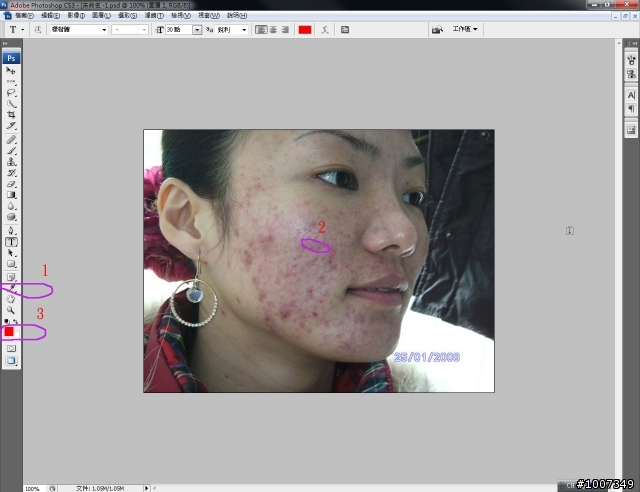Image resolution: width=640 pixels, height=492 pixels.
Task: Collapse the toolbox to double column
Action: tap(5, 43)
